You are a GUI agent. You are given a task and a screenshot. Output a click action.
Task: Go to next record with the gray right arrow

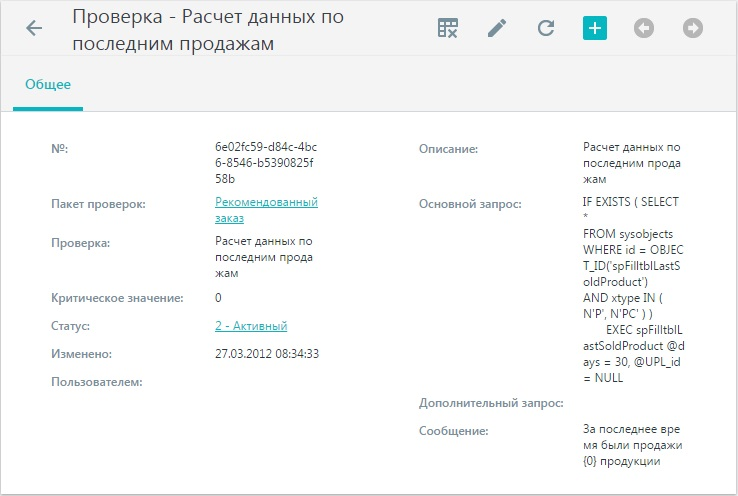coord(693,28)
